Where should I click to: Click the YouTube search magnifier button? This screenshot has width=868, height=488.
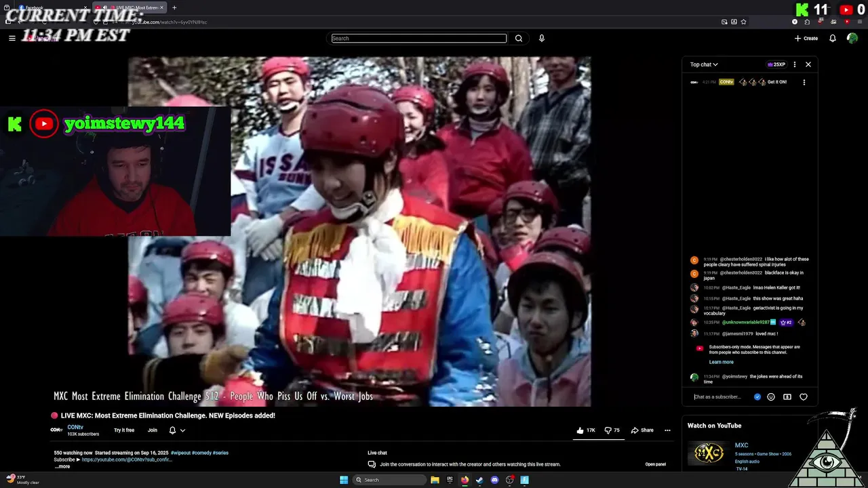(x=519, y=39)
